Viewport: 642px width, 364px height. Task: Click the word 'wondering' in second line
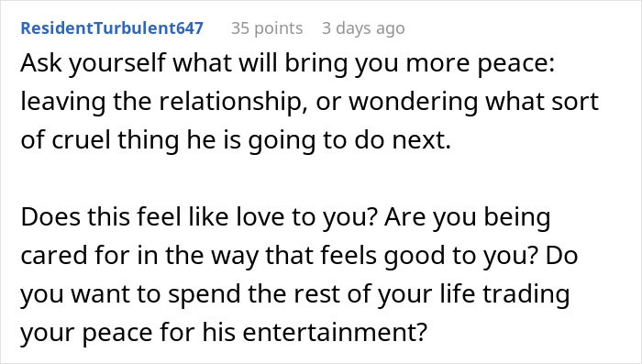(x=413, y=103)
